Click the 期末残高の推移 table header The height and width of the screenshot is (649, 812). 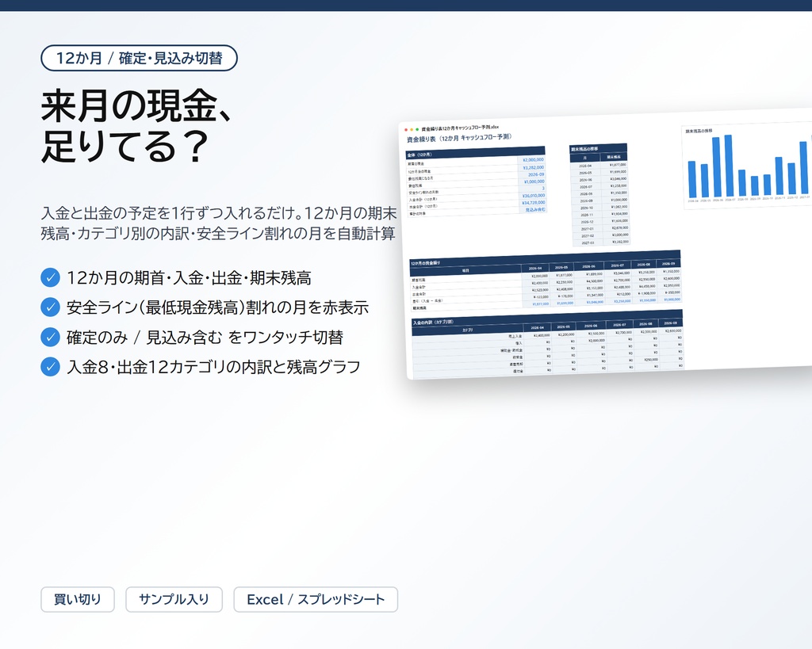click(598, 148)
